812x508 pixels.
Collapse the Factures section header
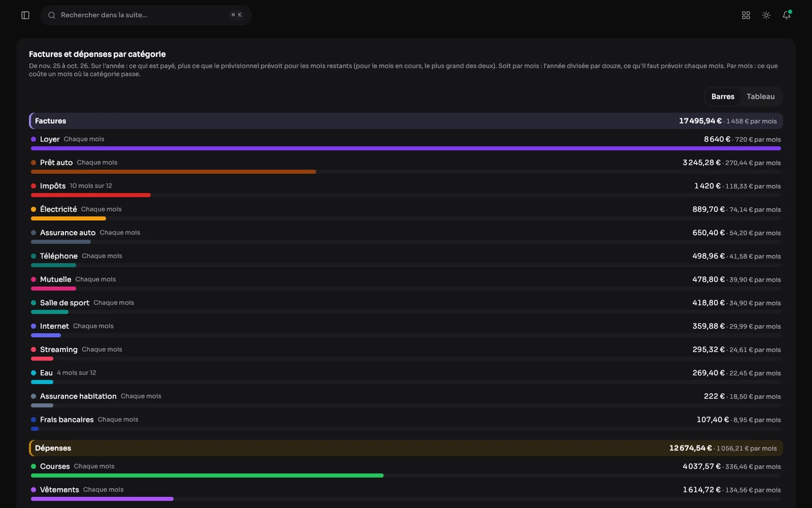(x=406, y=121)
